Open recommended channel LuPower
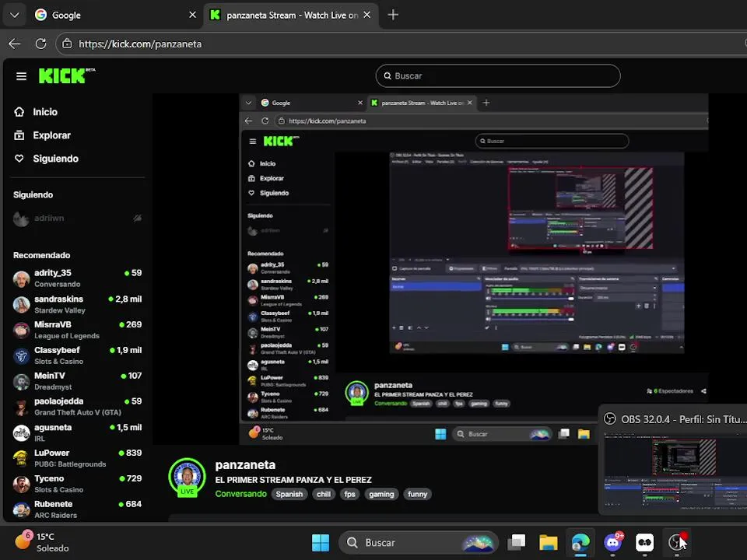 [78, 458]
